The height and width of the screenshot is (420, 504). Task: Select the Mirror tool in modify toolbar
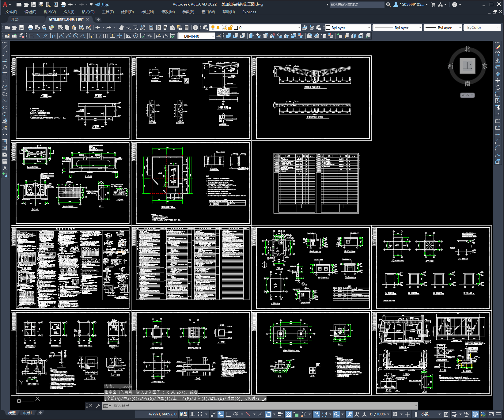coord(498,60)
